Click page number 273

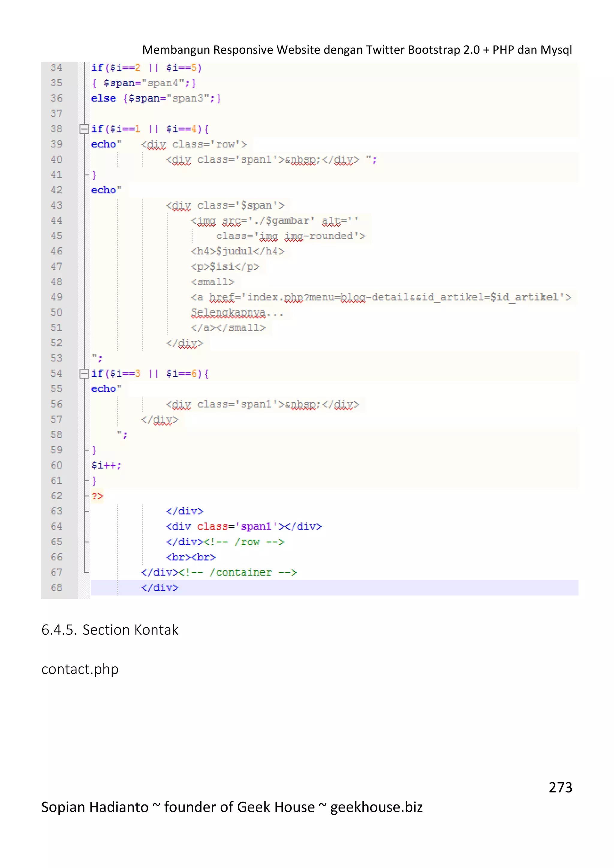pyautogui.click(x=560, y=787)
